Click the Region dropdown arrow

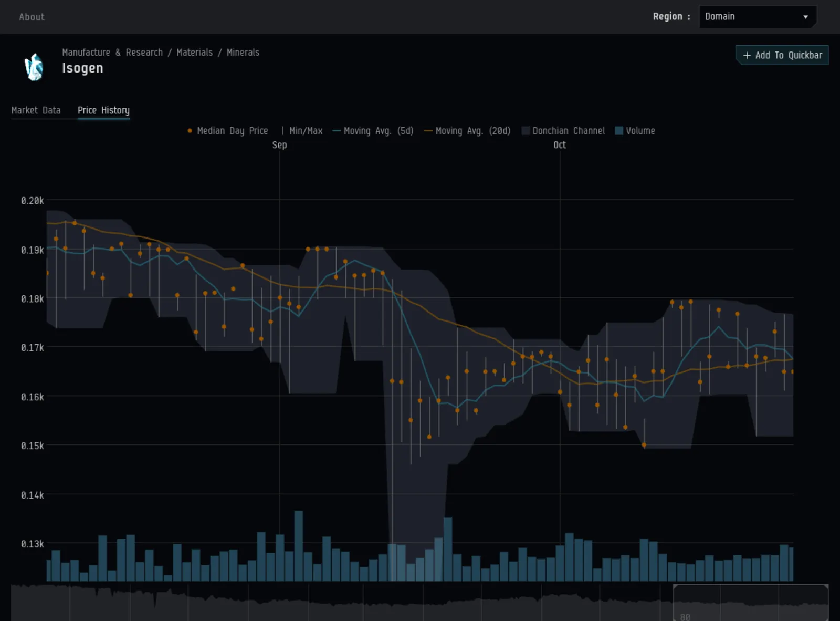(805, 17)
